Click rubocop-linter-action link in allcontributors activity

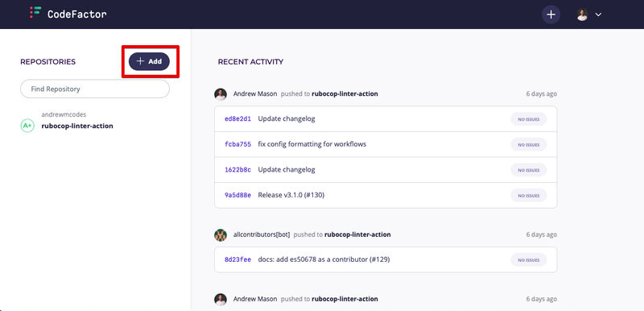tap(357, 234)
